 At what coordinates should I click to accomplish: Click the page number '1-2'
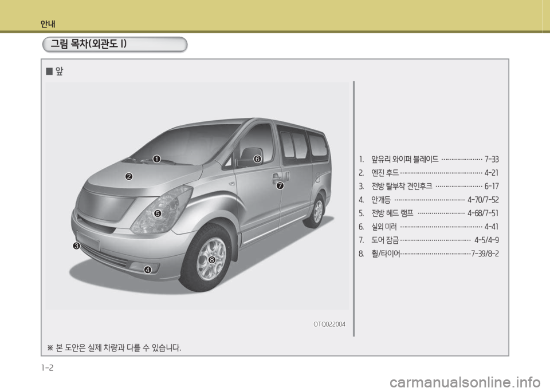tap(48, 368)
